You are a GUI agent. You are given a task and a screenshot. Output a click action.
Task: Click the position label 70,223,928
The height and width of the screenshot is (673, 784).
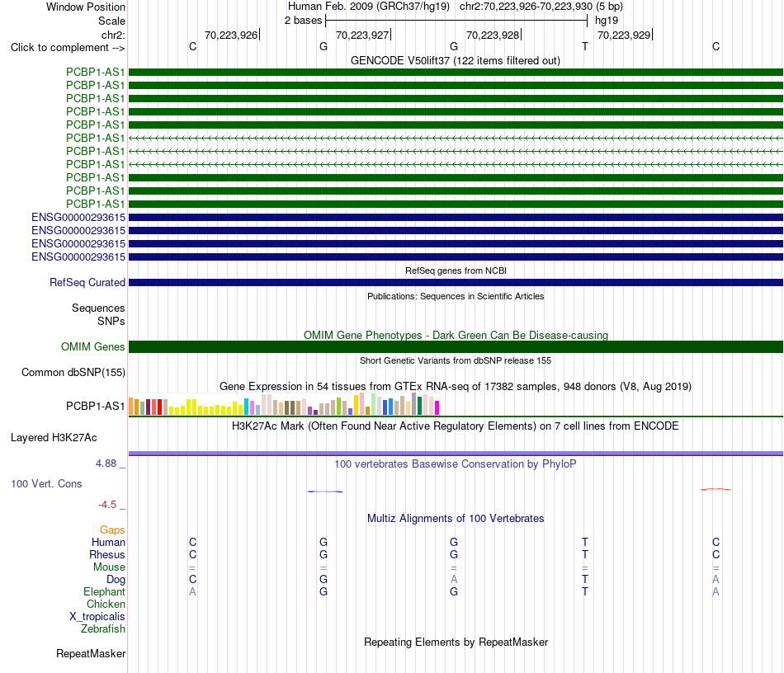[x=493, y=35]
